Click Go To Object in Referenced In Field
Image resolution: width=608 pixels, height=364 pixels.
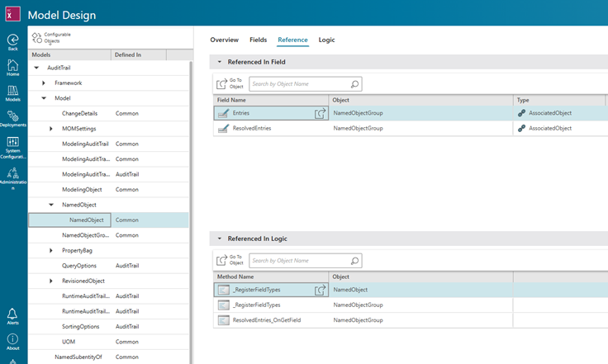point(230,83)
